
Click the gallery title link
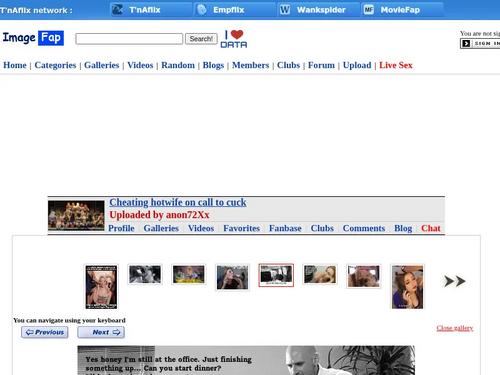[x=178, y=202]
